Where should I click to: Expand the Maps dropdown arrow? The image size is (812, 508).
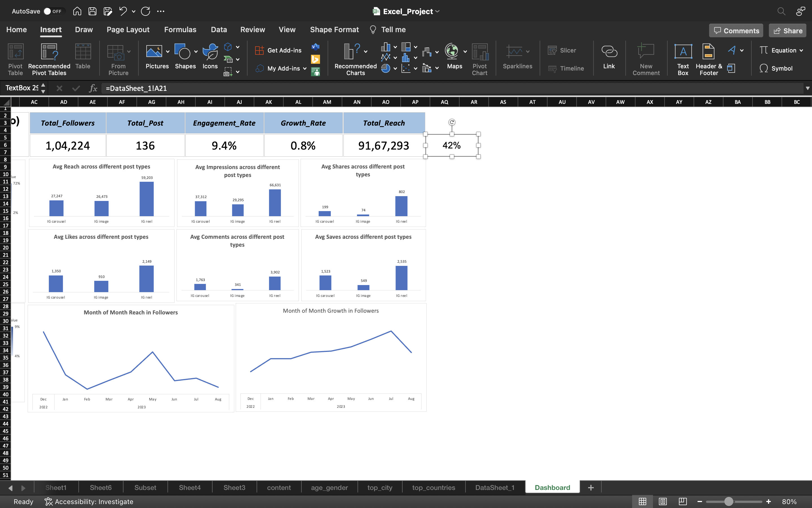click(x=465, y=52)
